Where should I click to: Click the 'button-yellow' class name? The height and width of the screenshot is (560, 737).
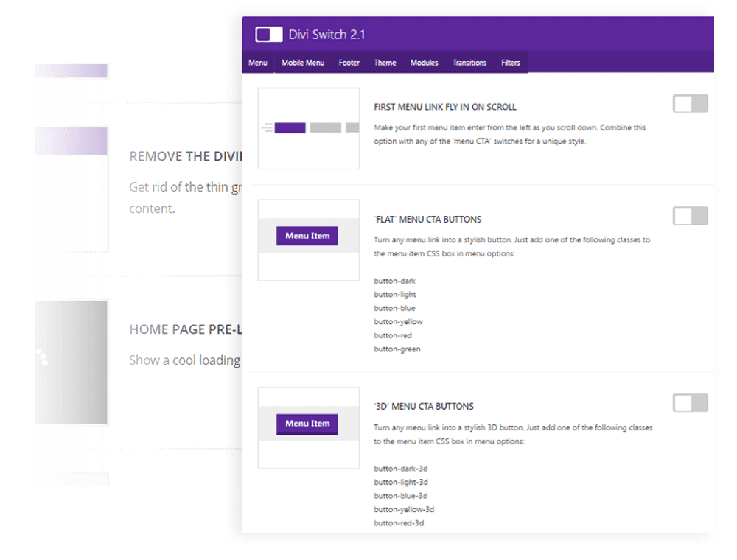click(398, 322)
